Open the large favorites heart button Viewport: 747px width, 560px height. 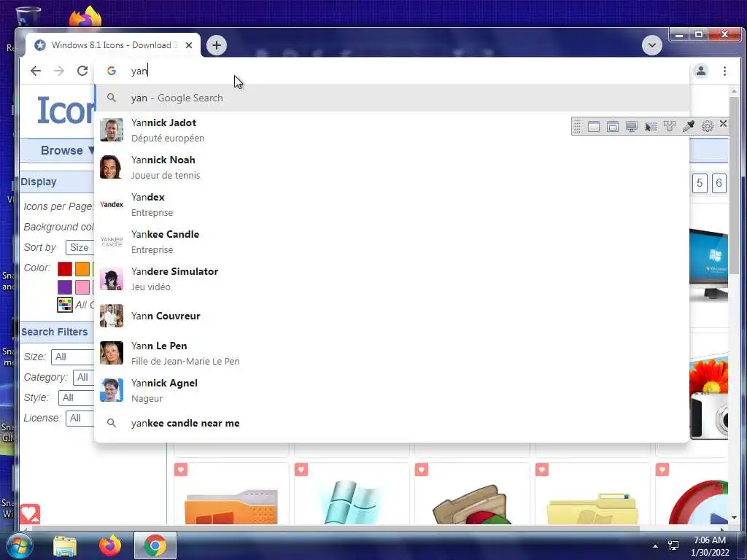29,513
